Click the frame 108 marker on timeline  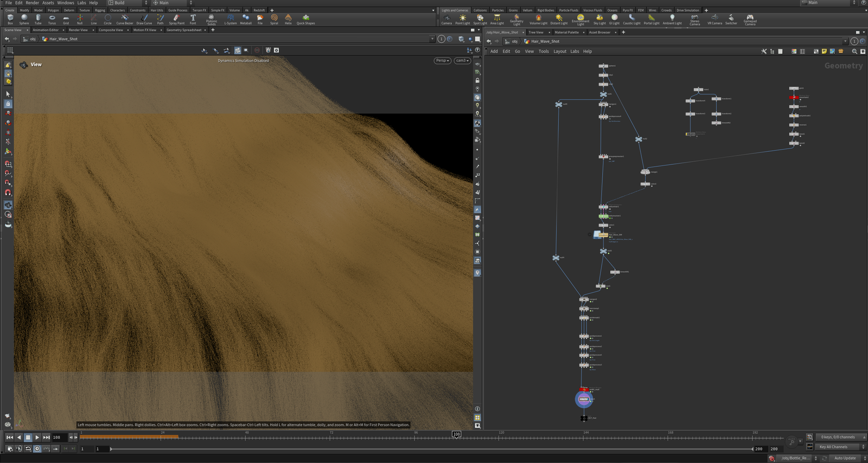pos(456,434)
